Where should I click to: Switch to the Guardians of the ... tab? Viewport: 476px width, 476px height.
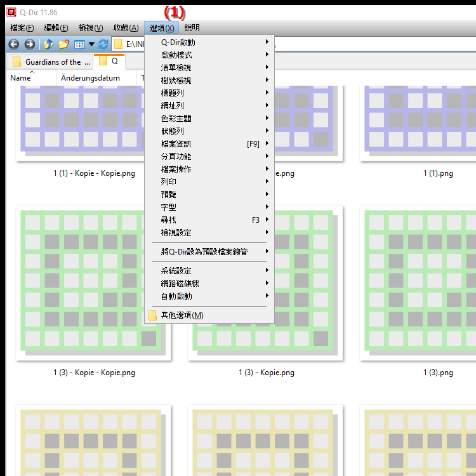[50, 62]
